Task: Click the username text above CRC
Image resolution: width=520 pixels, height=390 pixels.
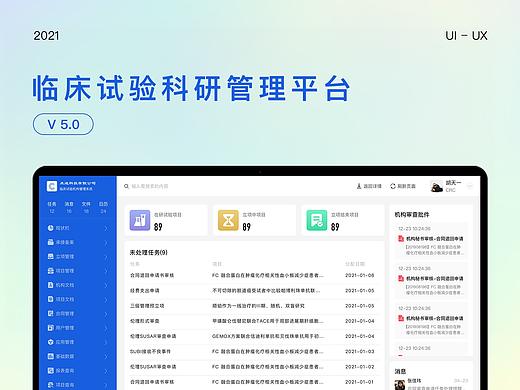Action: click(453, 183)
